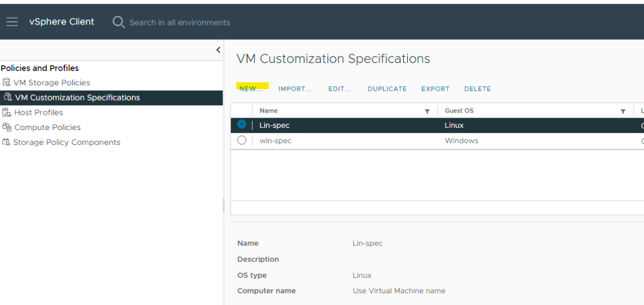Export the selected specification

pos(436,89)
